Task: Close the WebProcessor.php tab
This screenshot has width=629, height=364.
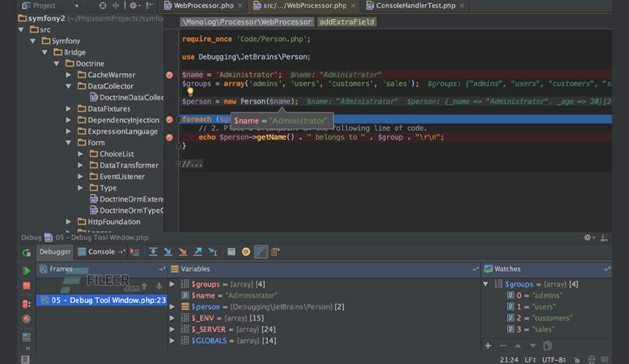Action: [x=240, y=5]
